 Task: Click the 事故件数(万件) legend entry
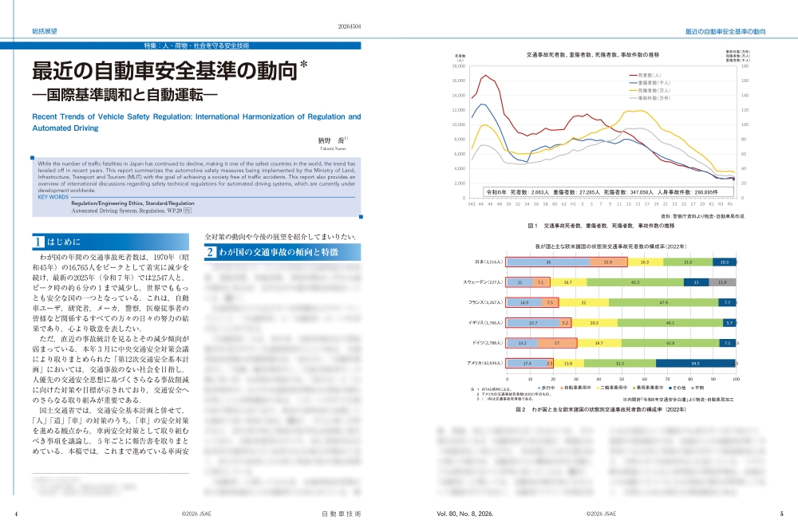click(650, 98)
